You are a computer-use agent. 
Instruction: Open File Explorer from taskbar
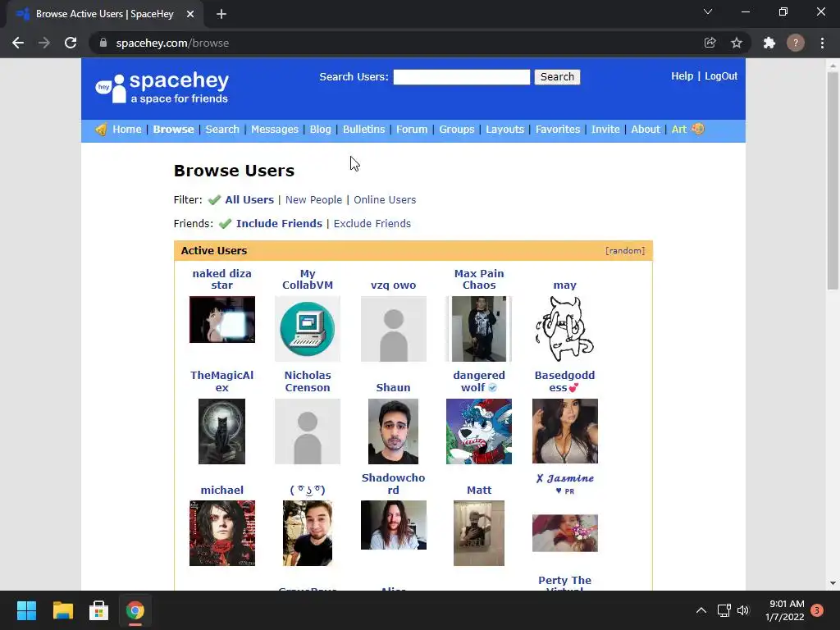click(x=62, y=610)
